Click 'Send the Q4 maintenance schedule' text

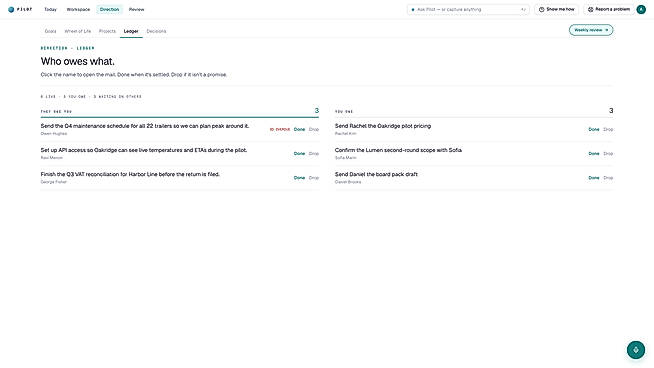click(145, 126)
